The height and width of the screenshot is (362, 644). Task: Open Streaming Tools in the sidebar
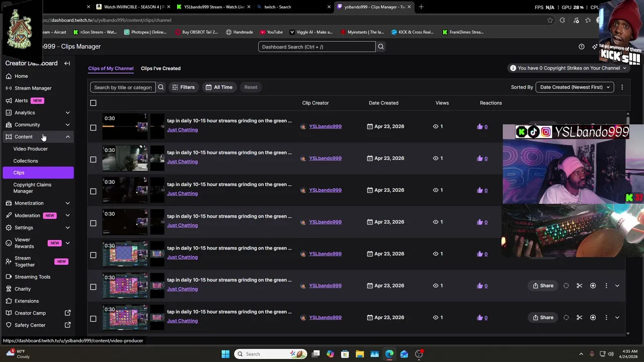32,277
